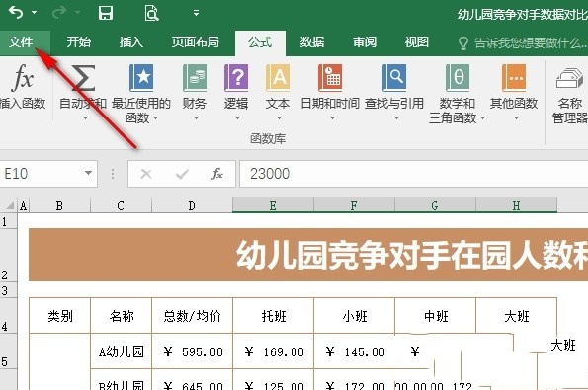Expand the 自动求和 dropdown arrow
The image size is (588, 390).
click(85, 118)
